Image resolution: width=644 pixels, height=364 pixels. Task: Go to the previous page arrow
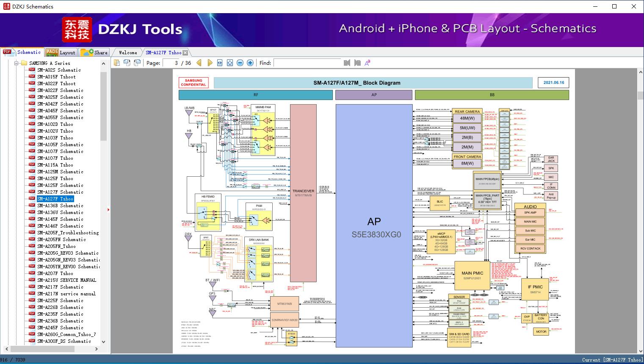click(199, 63)
